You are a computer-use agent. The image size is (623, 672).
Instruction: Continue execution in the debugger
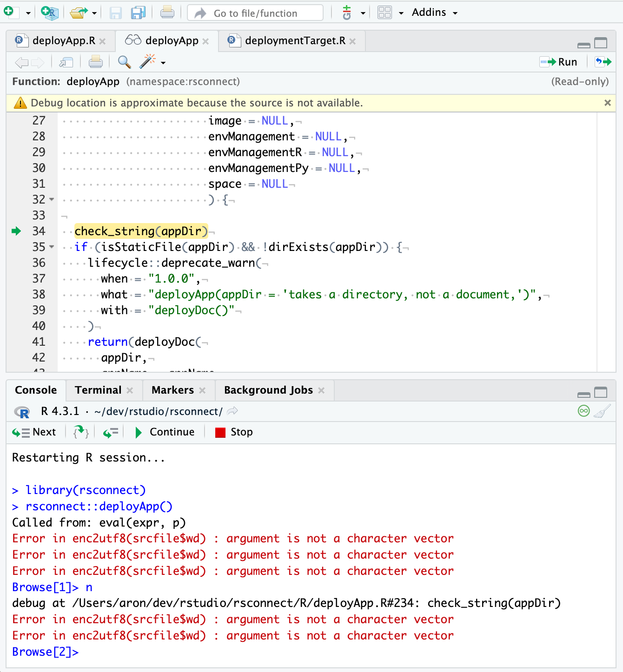[x=165, y=433]
